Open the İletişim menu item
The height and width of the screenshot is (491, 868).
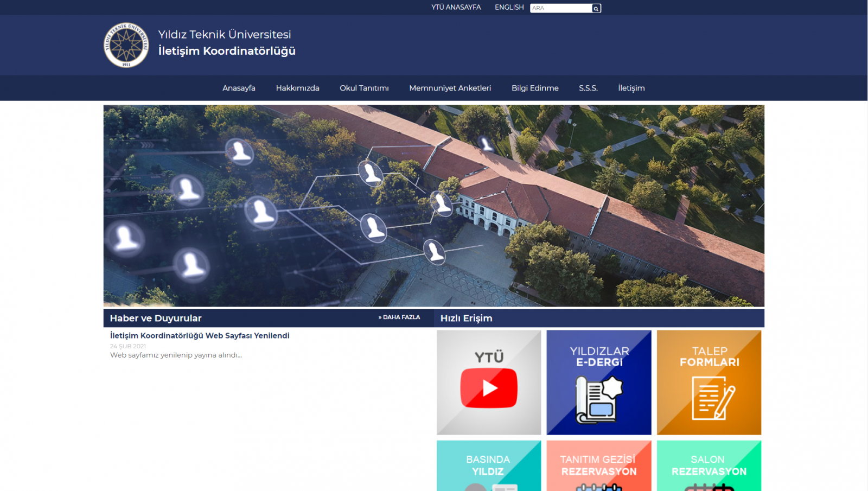coord(631,88)
